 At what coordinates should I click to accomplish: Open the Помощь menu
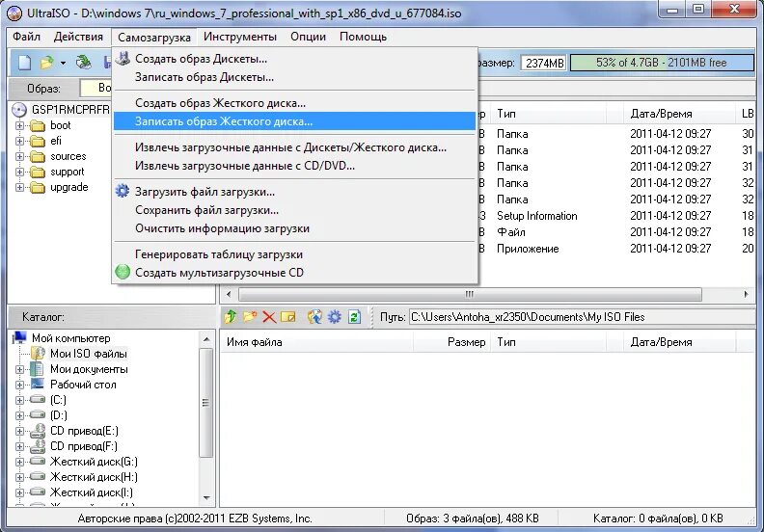pyautogui.click(x=363, y=37)
